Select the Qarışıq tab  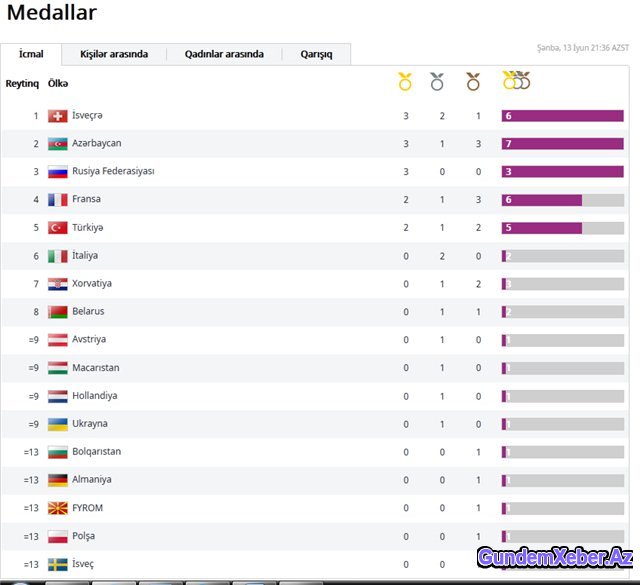316,54
